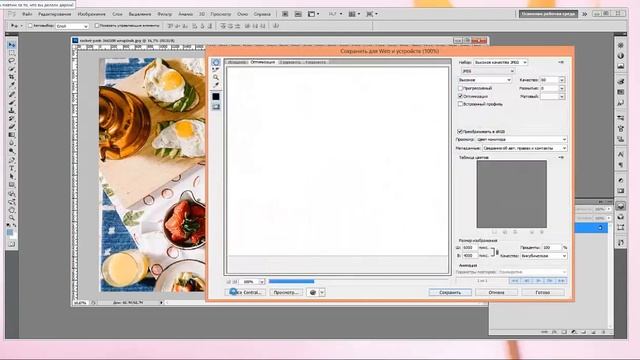Open the Редактирование menu
The image size is (640, 360).
55,14
